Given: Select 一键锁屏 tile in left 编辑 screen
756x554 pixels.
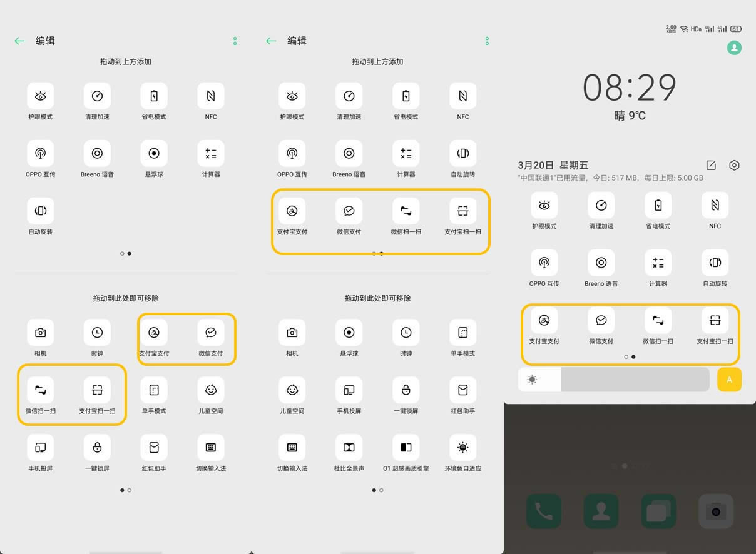Looking at the screenshot, I should (97, 448).
